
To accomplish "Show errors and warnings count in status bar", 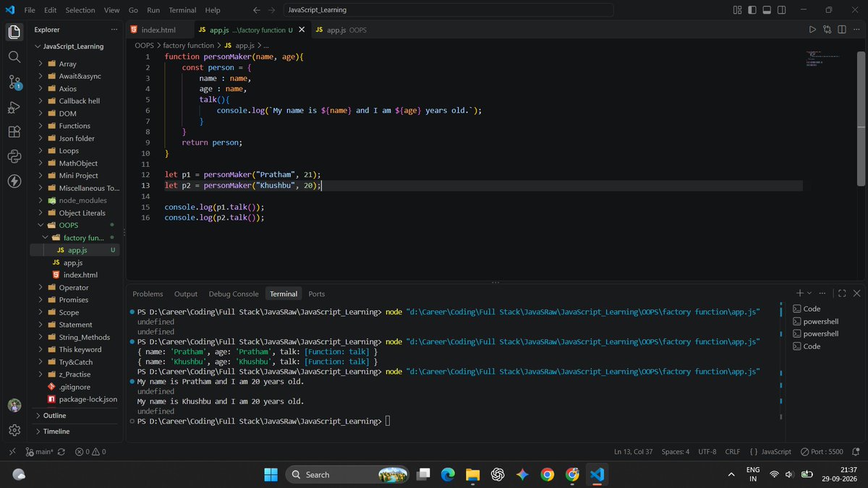I will coord(90,451).
